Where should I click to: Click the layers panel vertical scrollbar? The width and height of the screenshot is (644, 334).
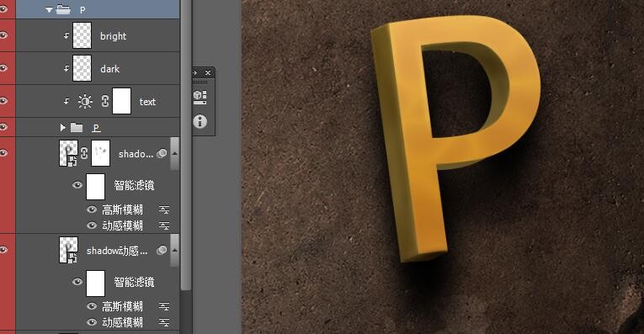tap(186, 144)
